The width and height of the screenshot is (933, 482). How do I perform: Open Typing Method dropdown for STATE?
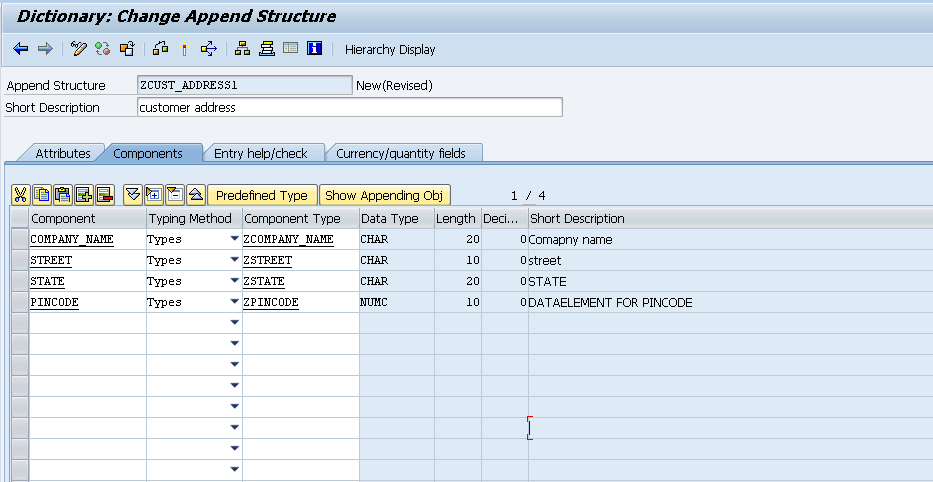click(x=234, y=281)
